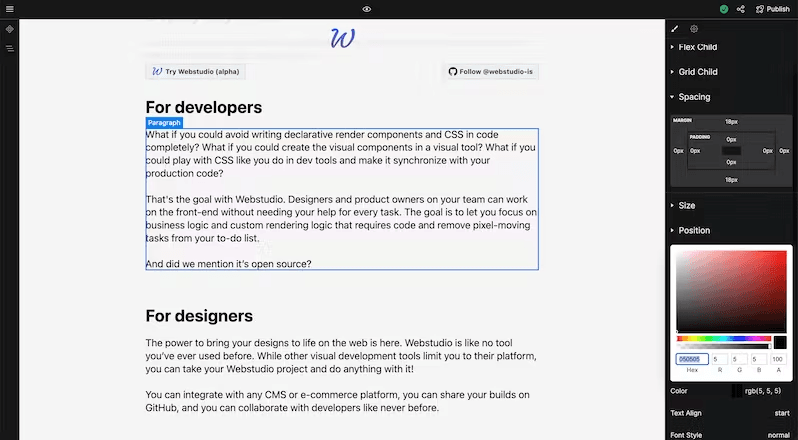Click the current color preview swatch in picker

coord(780,342)
